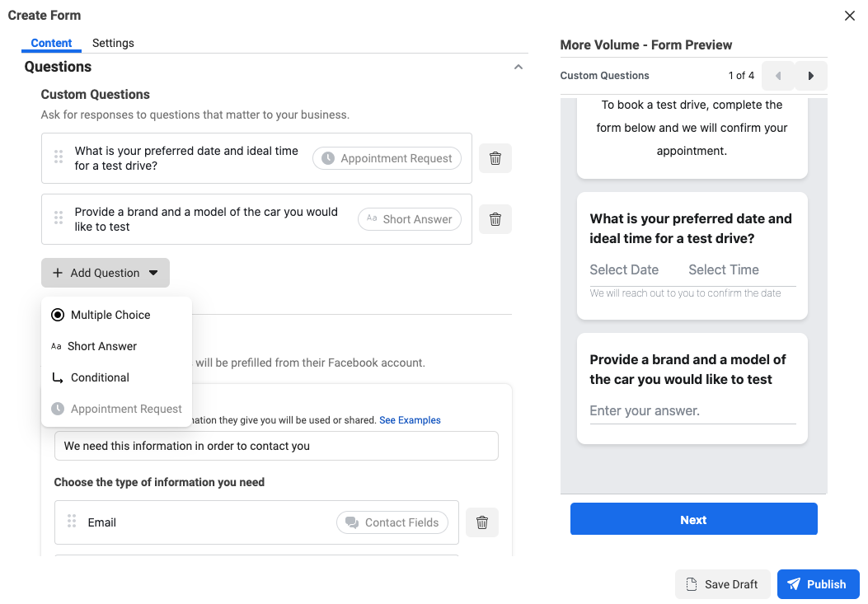Click the Appointment Request type badge
Viewport: 868px width, 604px height.
coord(387,158)
